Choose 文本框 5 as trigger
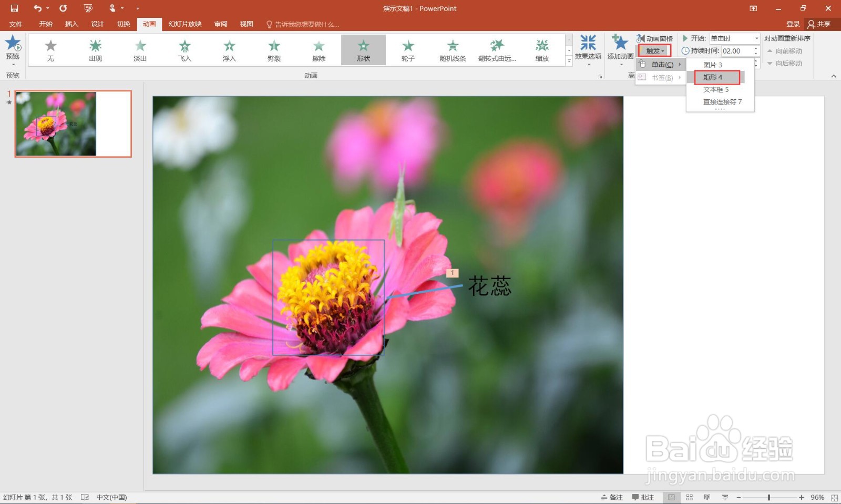Image resolution: width=841 pixels, height=504 pixels. (x=720, y=90)
